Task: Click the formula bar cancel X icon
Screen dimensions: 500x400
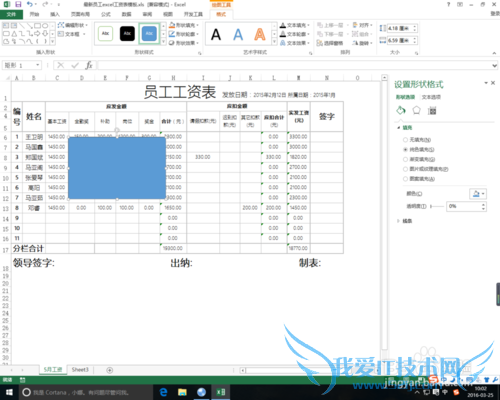Action: pyautogui.click(x=61, y=65)
